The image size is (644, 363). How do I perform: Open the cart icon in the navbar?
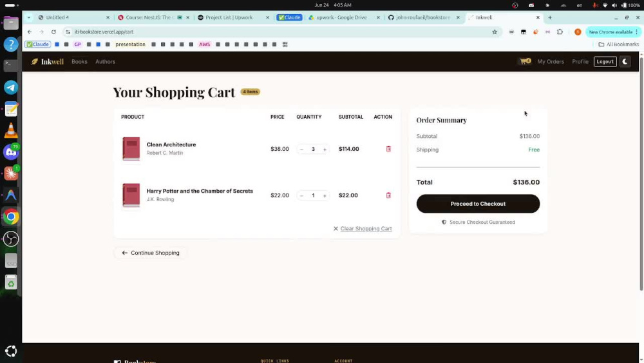pyautogui.click(x=525, y=61)
